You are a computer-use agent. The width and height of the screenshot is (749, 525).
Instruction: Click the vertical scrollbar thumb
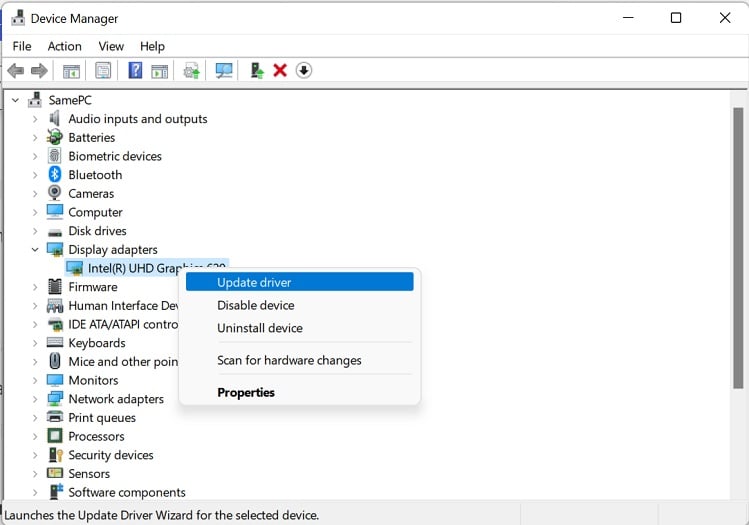(x=738, y=248)
